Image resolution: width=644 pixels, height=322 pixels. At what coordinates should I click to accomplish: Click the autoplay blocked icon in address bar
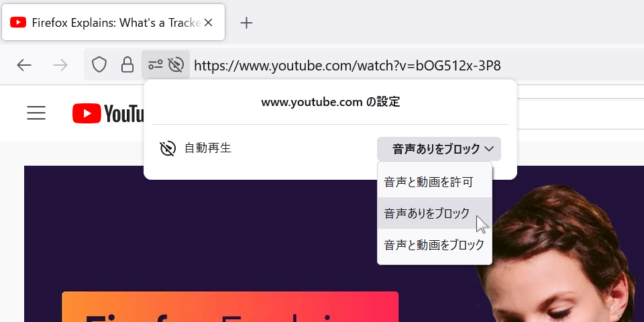(x=176, y=65)
